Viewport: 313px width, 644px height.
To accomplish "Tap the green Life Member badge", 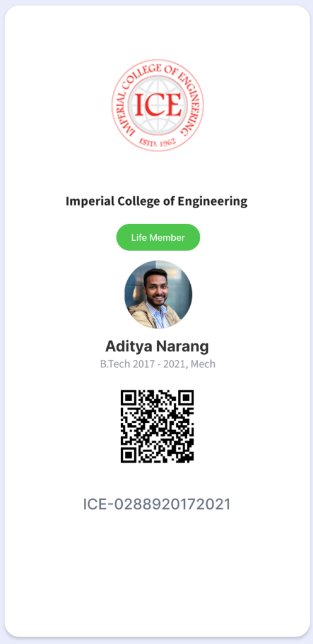I will pyautogui.click(x=158, y=237).
